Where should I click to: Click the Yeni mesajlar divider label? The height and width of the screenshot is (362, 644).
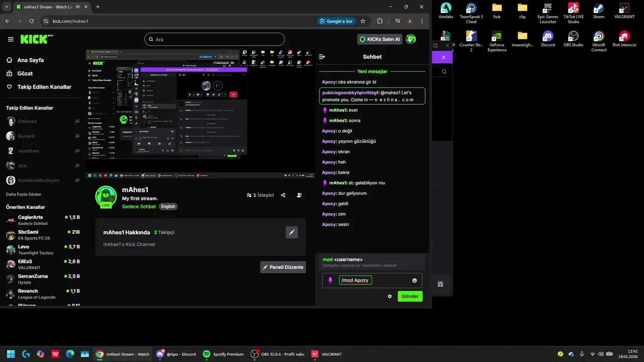(x=372, y=71)
